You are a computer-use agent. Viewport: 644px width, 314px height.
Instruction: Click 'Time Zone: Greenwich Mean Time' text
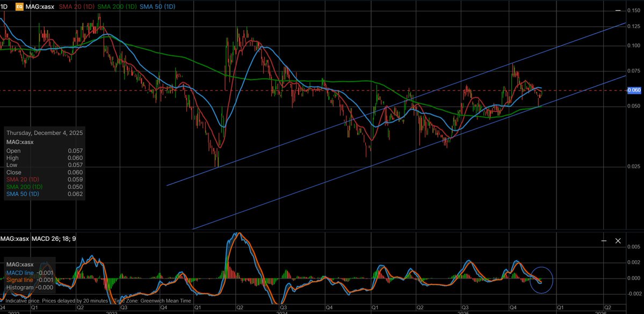click(153, 301)
